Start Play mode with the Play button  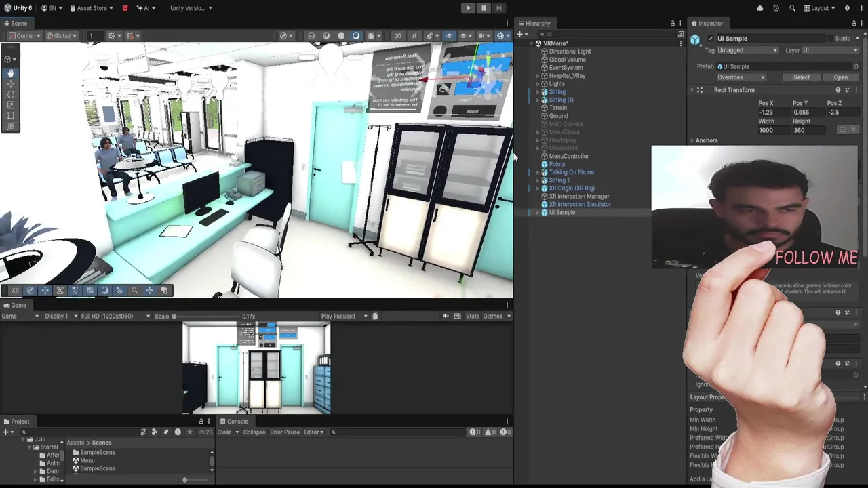click(468, 8)
